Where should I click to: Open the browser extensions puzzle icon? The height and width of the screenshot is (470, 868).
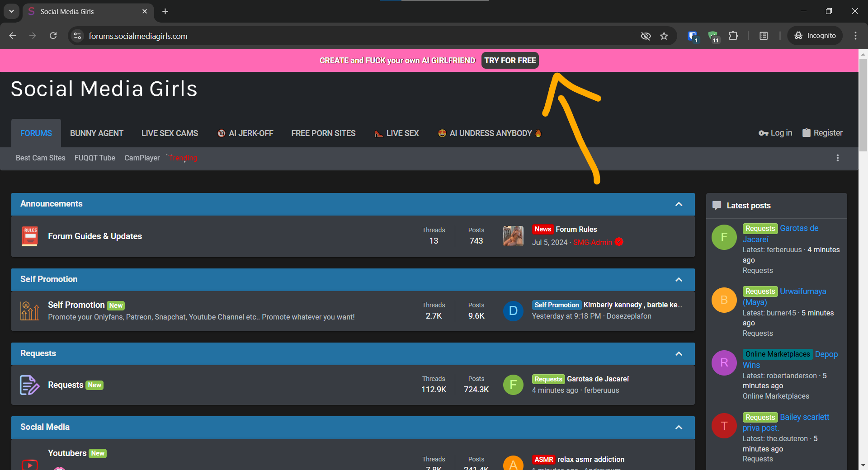click(x=733, y=36)
